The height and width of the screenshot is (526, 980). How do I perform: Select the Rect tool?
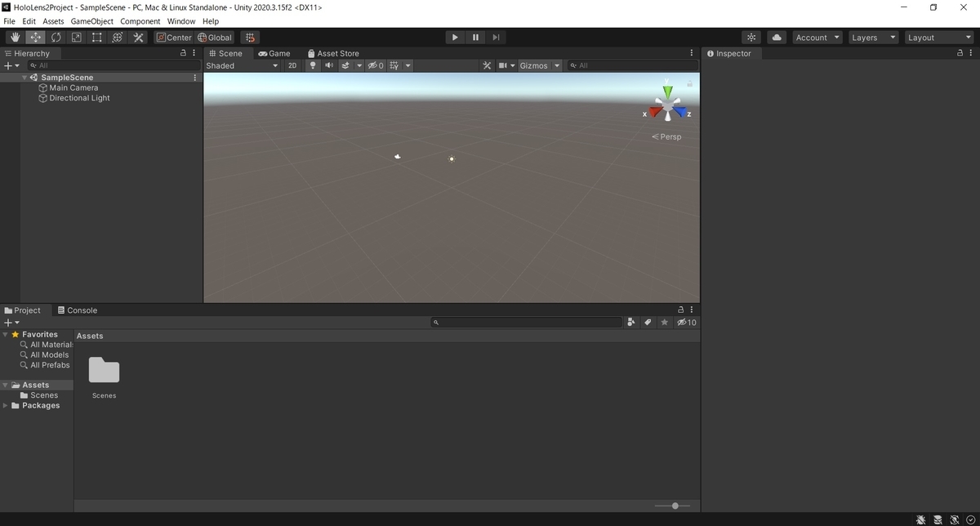96,38
